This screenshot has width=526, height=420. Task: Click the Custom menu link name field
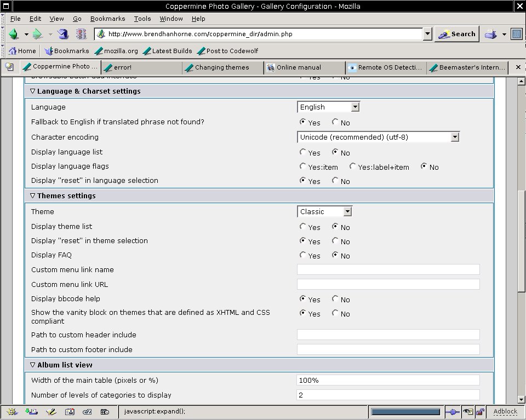(x=388, y=269)
